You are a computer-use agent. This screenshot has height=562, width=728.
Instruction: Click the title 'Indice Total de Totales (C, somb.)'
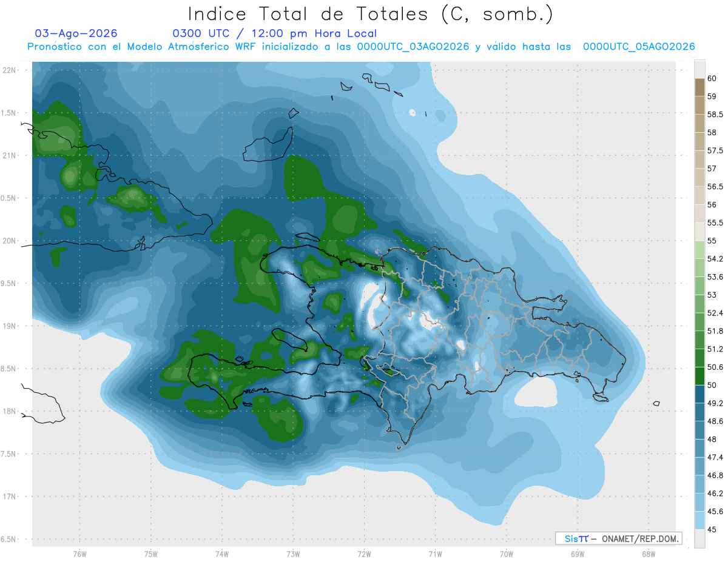tap(371, 15)
